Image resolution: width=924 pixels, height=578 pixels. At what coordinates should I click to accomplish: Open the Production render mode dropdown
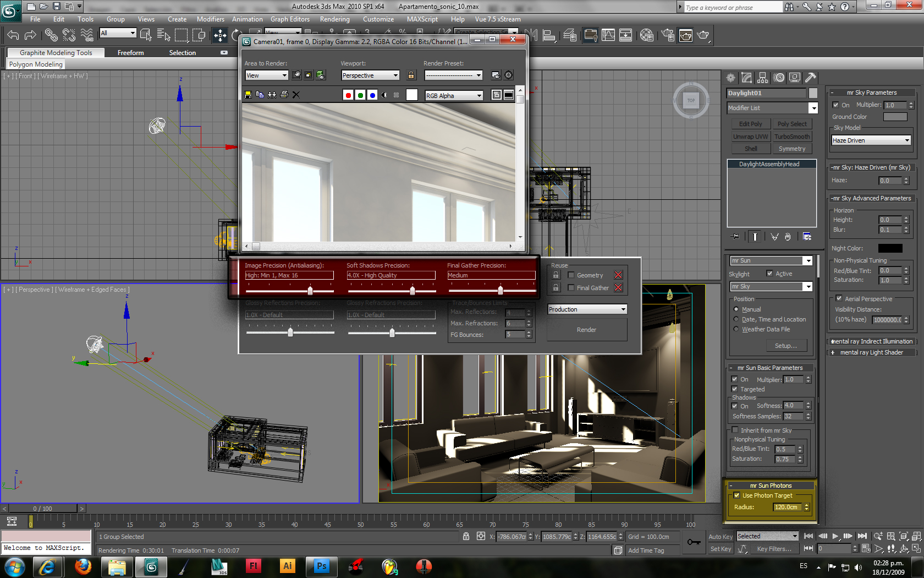587,309
